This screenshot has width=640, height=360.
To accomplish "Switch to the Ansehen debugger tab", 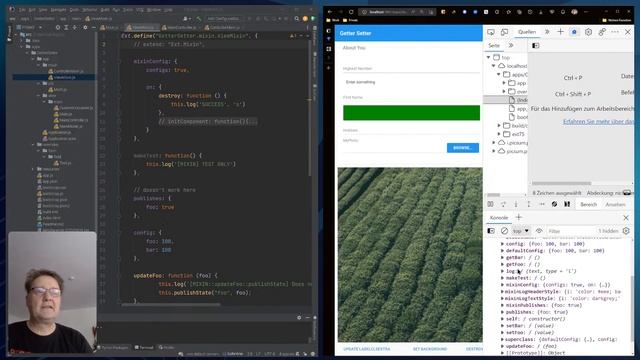I will [x=616, y=204].
